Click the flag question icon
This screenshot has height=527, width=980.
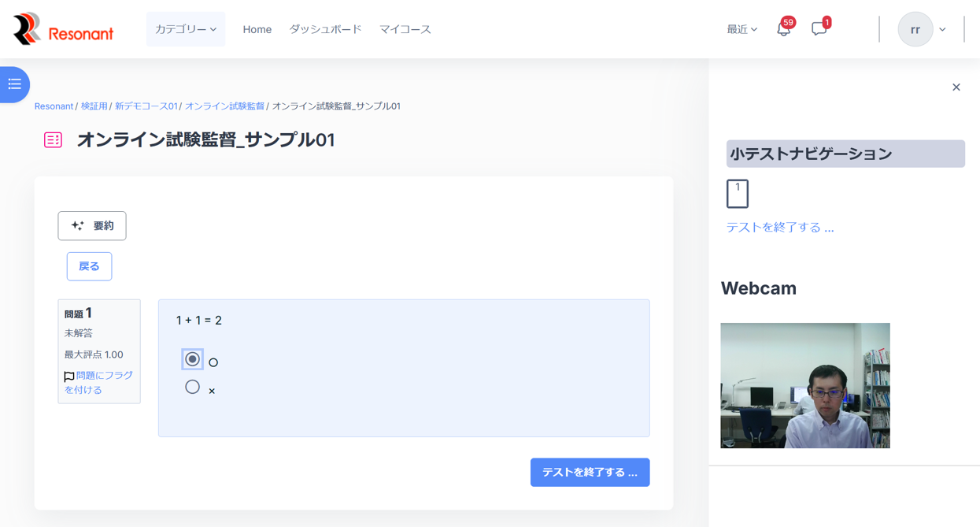coord(69,377)
